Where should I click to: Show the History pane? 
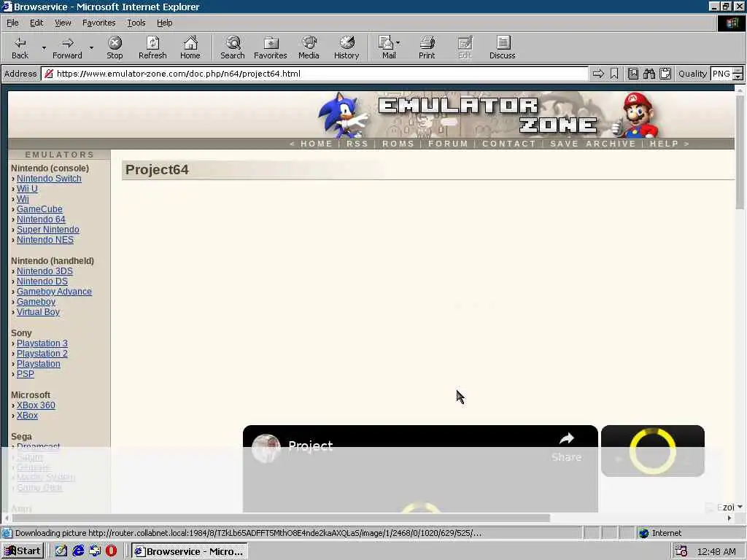tap(347, 47)
